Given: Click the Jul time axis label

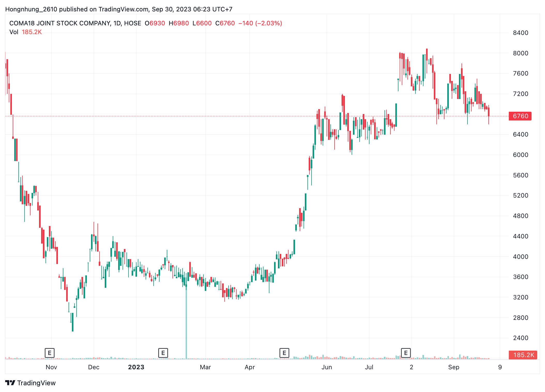Looking at the screenshot, I should click(x=369, y=367).
